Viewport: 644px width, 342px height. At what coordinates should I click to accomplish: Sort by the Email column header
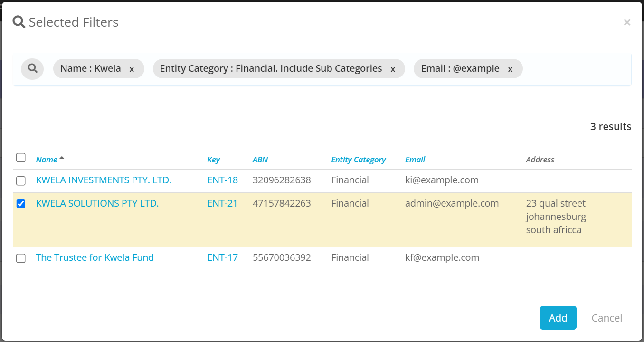click(415, 159)
